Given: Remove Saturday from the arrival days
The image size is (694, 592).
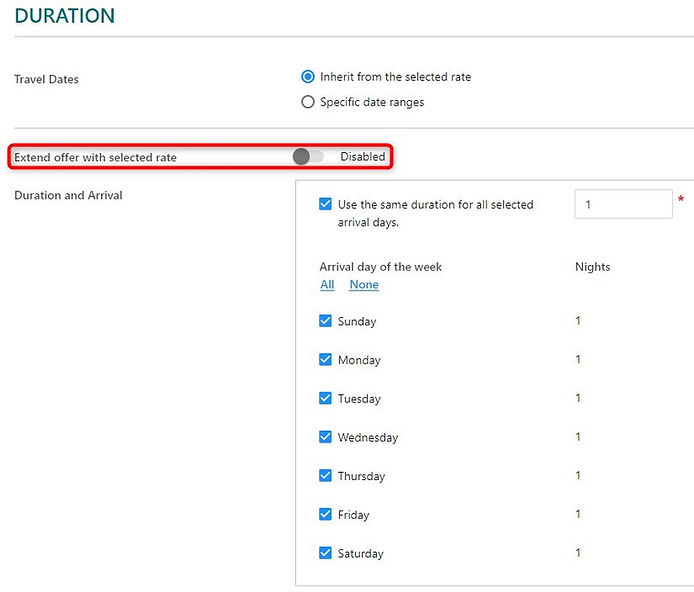Looking at the screenshot, I should coord(325,553).
